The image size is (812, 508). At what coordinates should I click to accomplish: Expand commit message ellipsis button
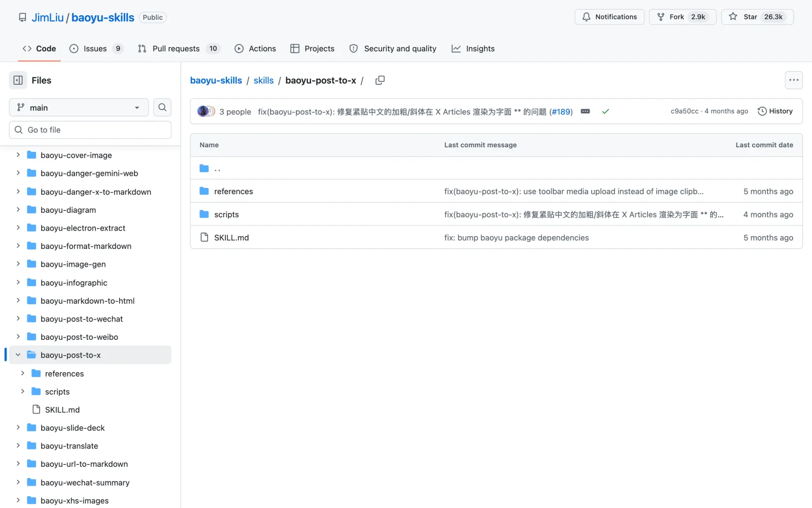(585, 111)
